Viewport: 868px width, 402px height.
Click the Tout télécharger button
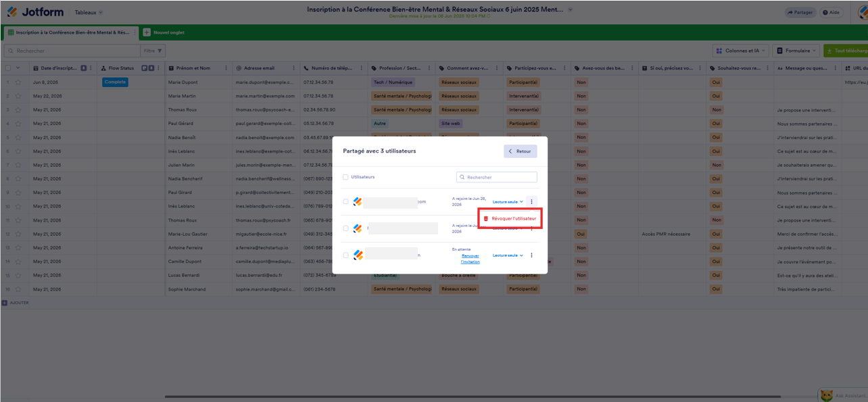(x=846, y=51)
